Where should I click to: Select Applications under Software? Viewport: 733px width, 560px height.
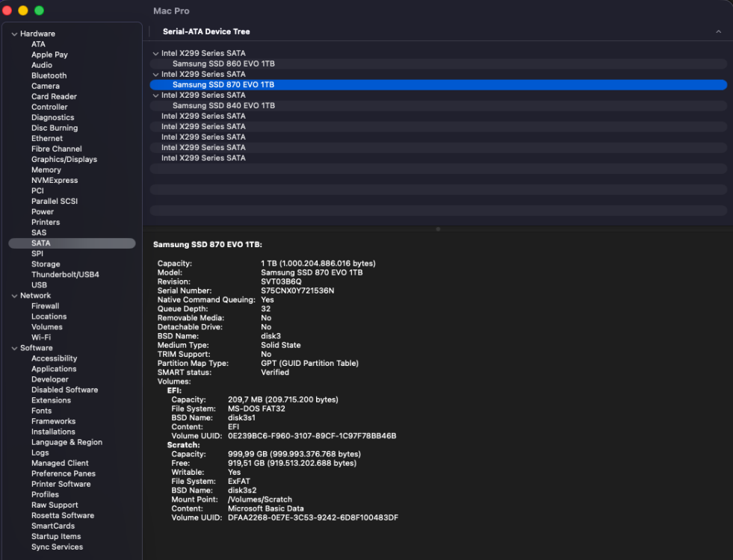54,369
